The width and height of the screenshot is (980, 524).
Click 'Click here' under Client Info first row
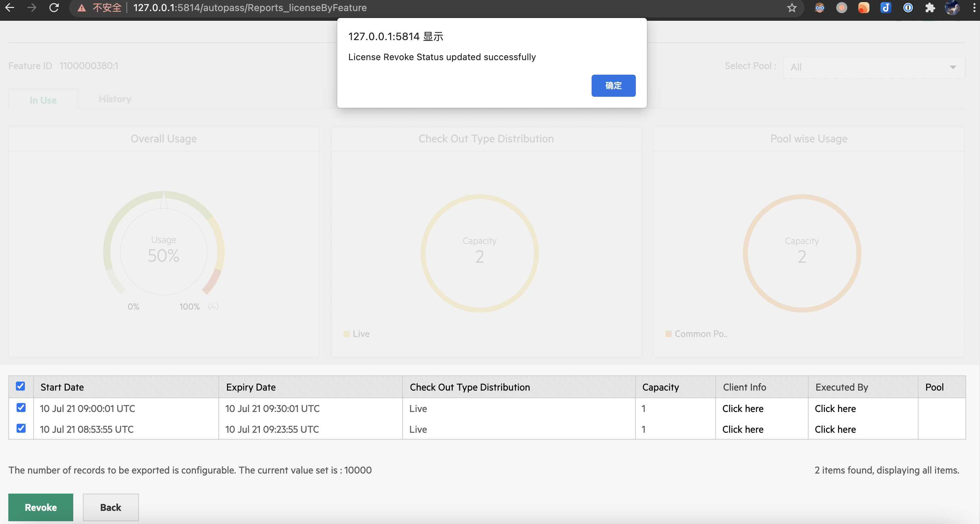click(743, 408)
